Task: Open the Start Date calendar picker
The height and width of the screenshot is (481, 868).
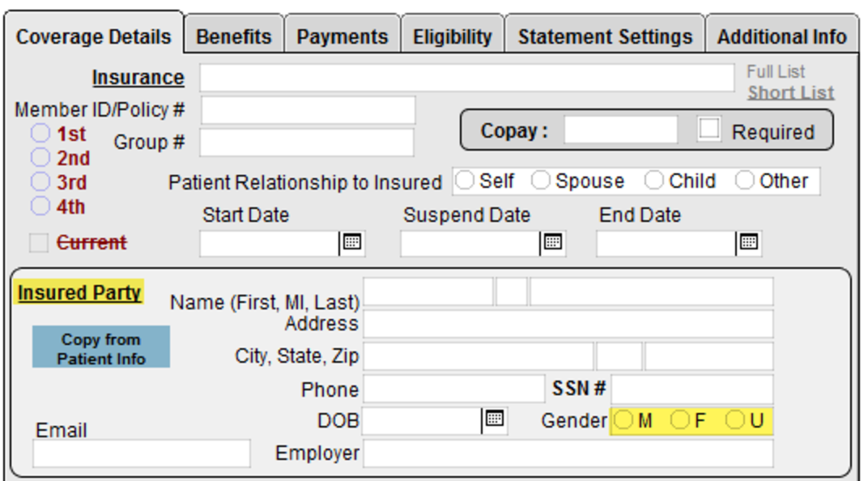Action: pos(352,242)
